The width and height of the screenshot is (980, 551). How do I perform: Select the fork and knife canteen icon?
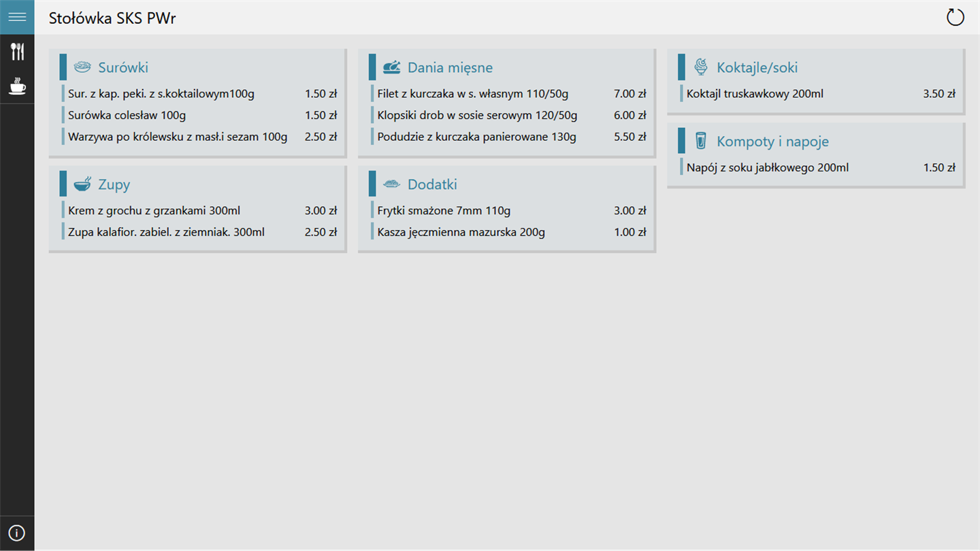(17, 52)
